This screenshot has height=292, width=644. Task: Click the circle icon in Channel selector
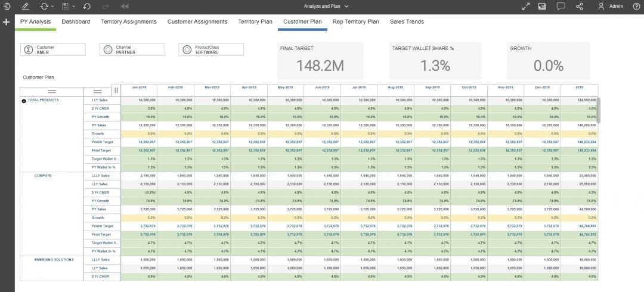pos(107,49)
